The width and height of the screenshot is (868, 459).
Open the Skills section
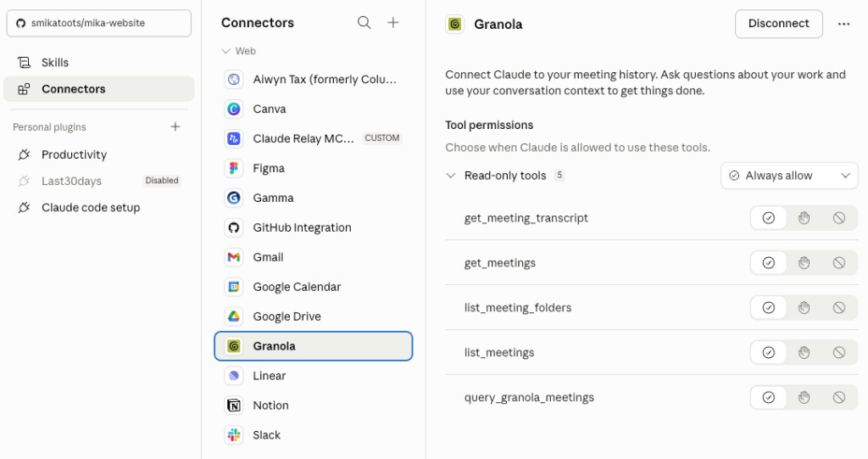click(55, 62)
